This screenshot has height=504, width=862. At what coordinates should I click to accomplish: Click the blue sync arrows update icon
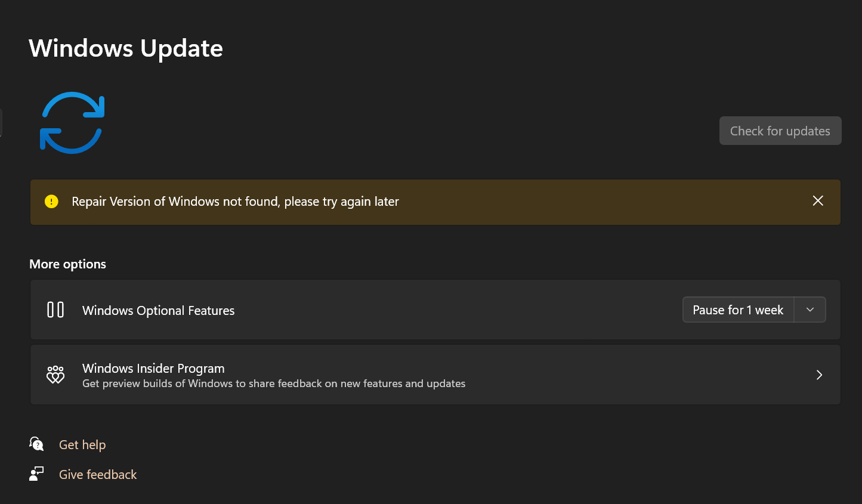tap(72, 123)
